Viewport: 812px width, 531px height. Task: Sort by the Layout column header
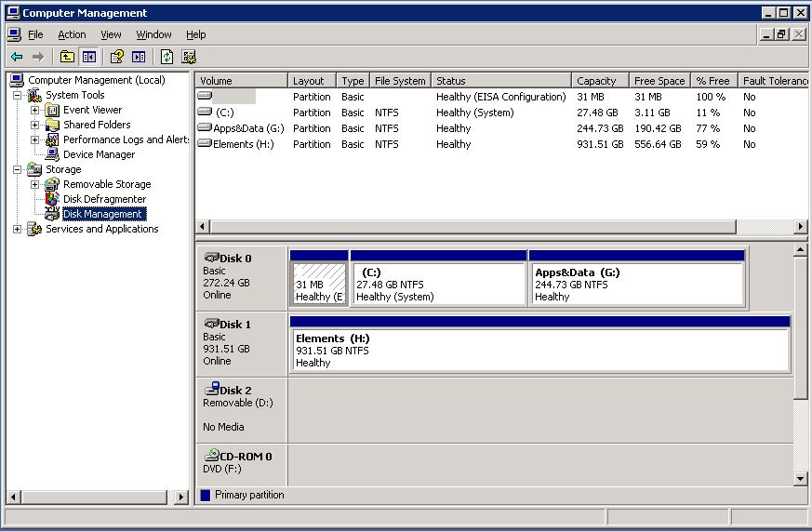(x=312, y=81)
